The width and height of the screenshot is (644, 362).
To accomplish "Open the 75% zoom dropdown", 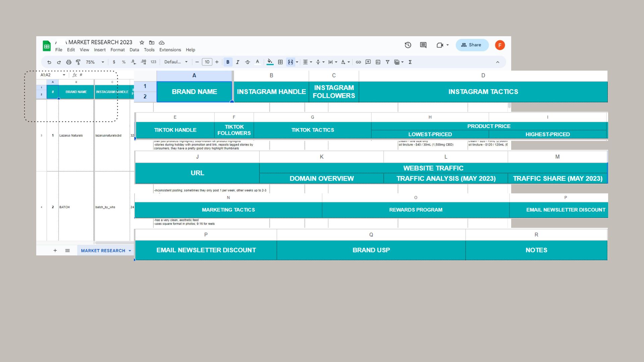I will click(95, 62).
